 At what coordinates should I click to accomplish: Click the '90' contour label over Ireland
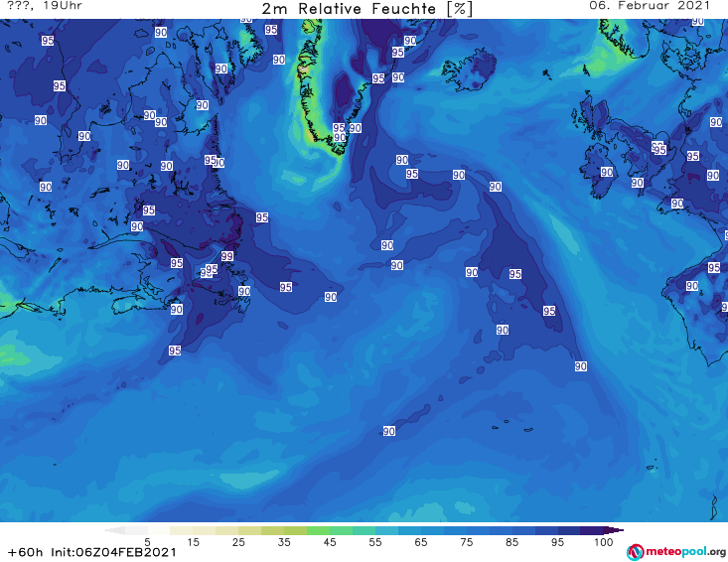(607, 172)
